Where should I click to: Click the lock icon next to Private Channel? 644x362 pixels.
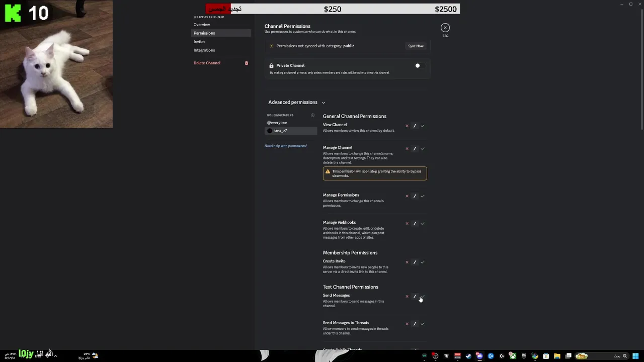point(271,66)
